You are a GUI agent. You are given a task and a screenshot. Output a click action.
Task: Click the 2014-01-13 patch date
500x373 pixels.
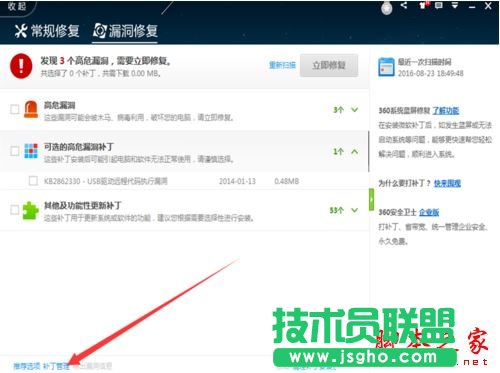pos(237,181)
